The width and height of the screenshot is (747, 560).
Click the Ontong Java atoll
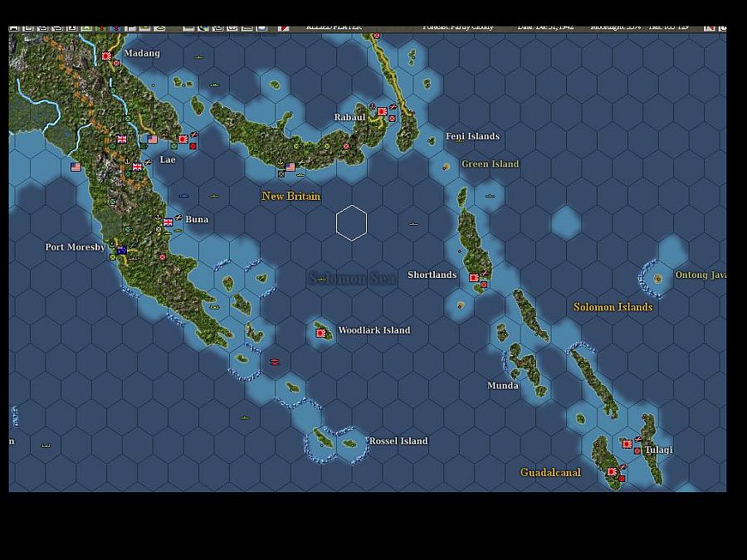[657, 279]
